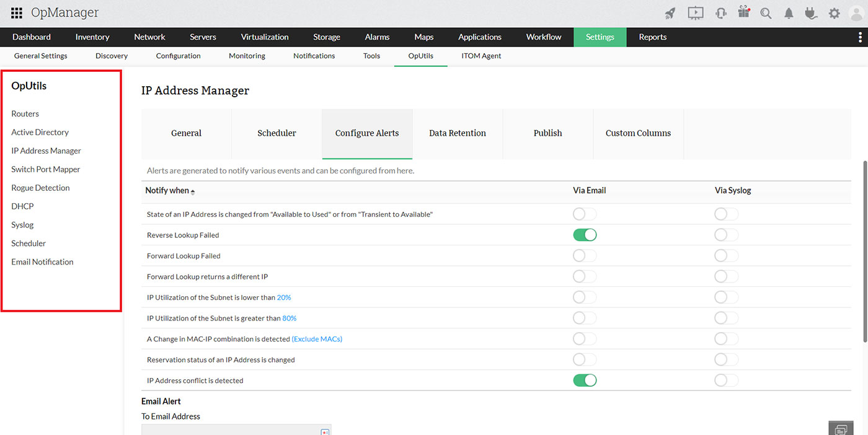Image resolution: width=868 pixels, height=435 pixels.
Task: Enable syslog for Reservation status changed
Action: (726, 359)
